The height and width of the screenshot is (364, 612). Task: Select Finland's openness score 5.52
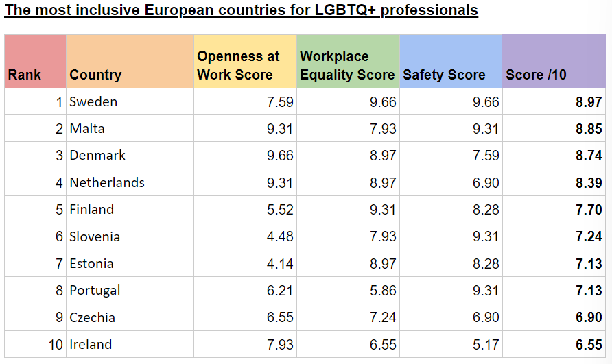pos(279,209)
